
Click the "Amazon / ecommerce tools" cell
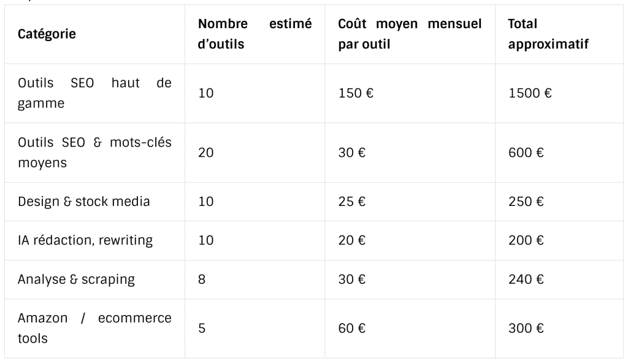coord(94,328)
